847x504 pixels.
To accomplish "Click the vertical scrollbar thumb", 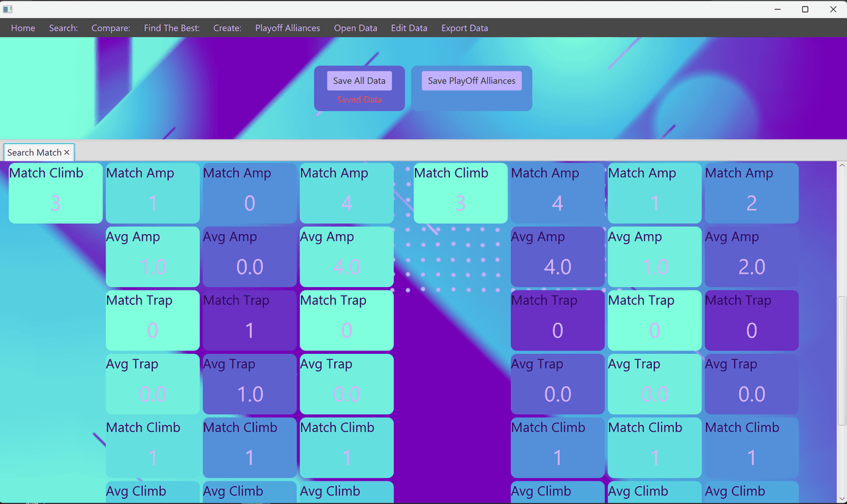I will point(842,362).
